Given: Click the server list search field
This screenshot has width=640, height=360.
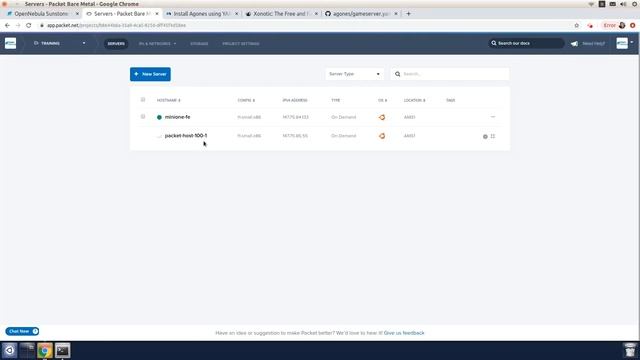Looking at the screenshot, I should [450, 74].
